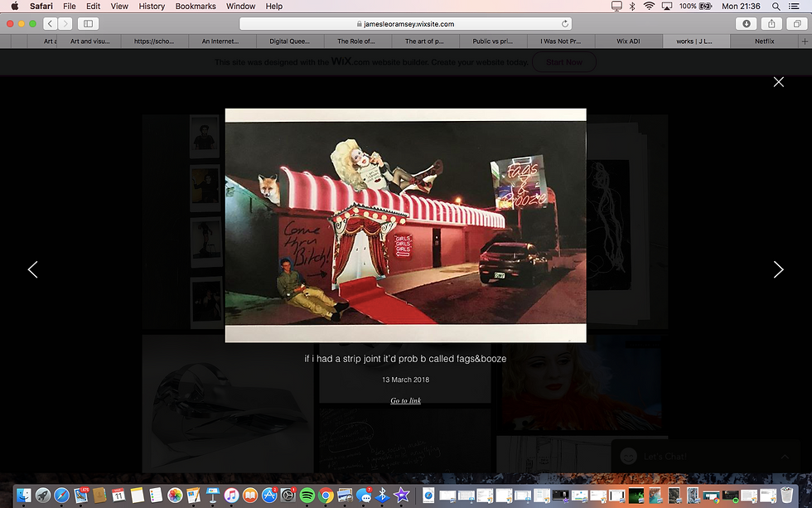
Task: Open iTunes from the dock
Action: [x=231, y=496]
